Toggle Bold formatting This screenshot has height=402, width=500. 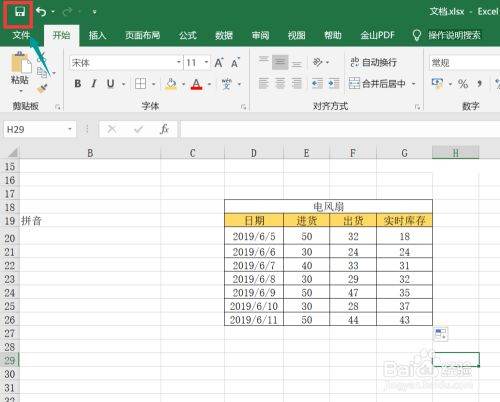pyautogui.click(x=78, y=84)
